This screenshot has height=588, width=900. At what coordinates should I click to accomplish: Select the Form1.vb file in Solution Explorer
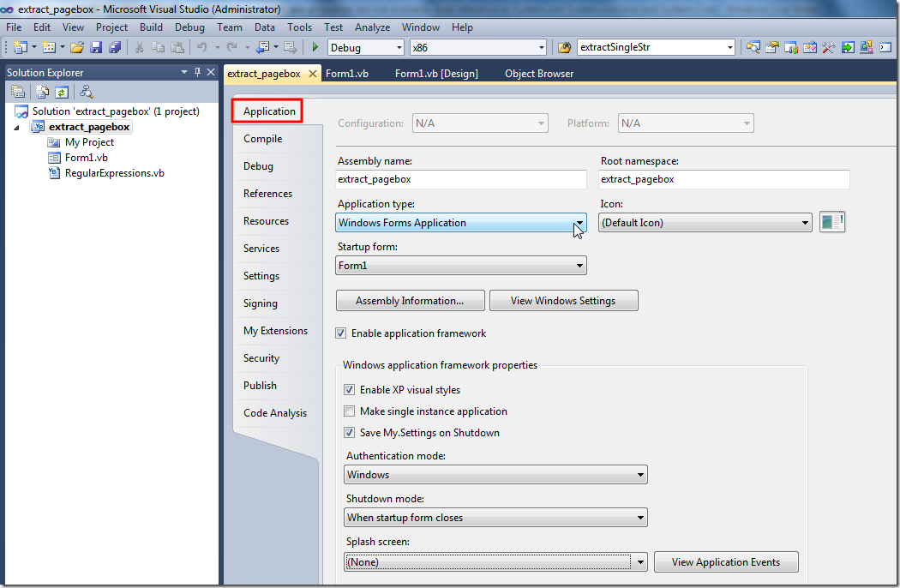pos(86,158)
